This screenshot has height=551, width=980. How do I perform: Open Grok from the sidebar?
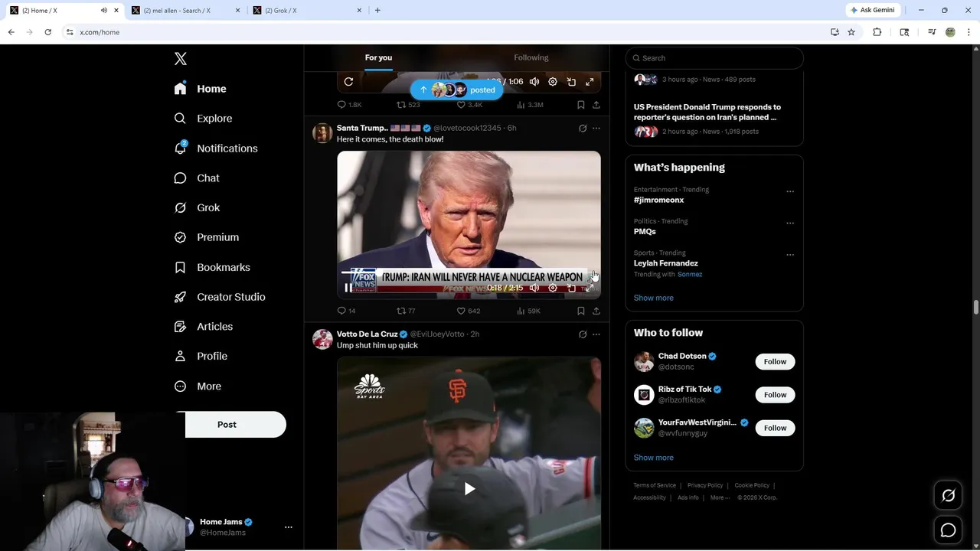(x=198, y=208)
